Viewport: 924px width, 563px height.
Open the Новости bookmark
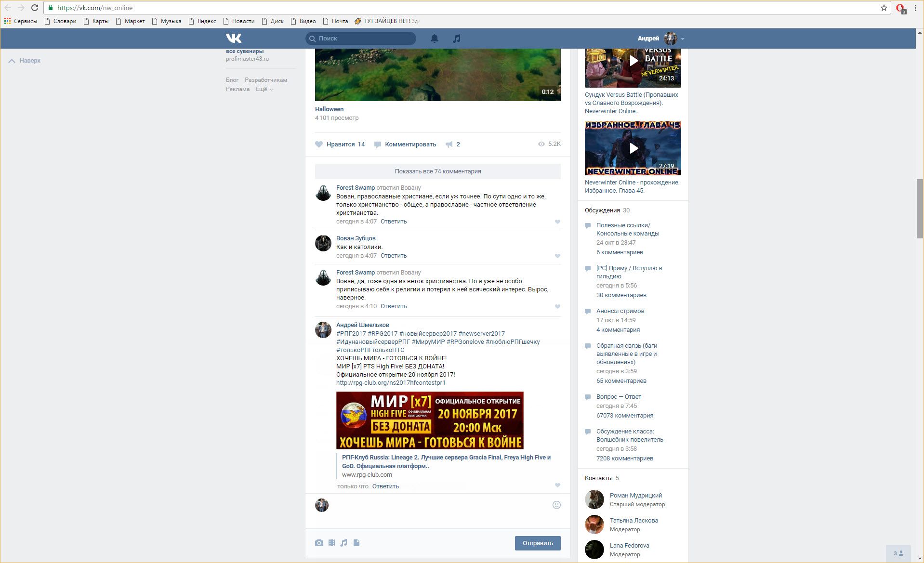pyautogui.click(x=238, y=21)
